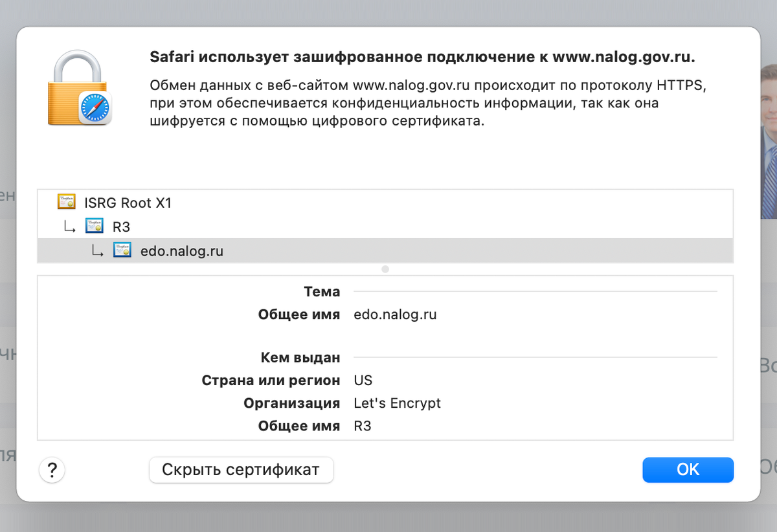Click the split divider handle dot
This screenshot has height=532, width=777.
385,269
